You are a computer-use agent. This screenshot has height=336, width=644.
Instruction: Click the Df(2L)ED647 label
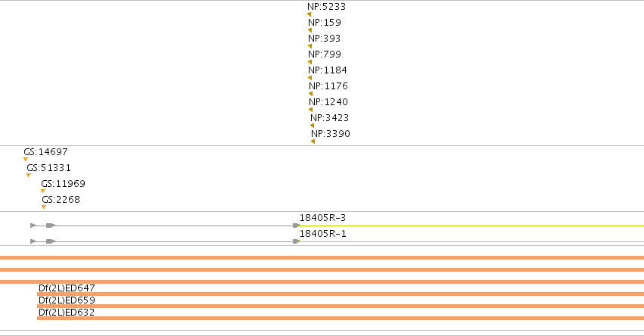[x=67, y=288]
